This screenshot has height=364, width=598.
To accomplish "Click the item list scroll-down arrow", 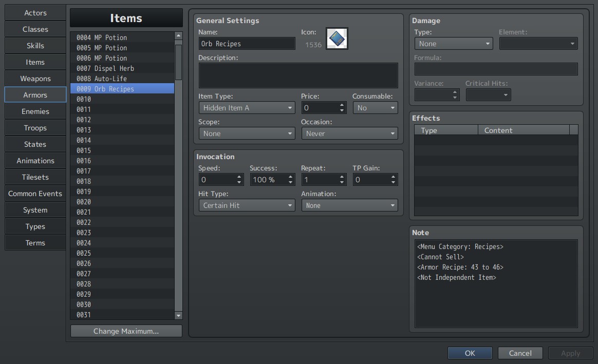I will 178,315.
